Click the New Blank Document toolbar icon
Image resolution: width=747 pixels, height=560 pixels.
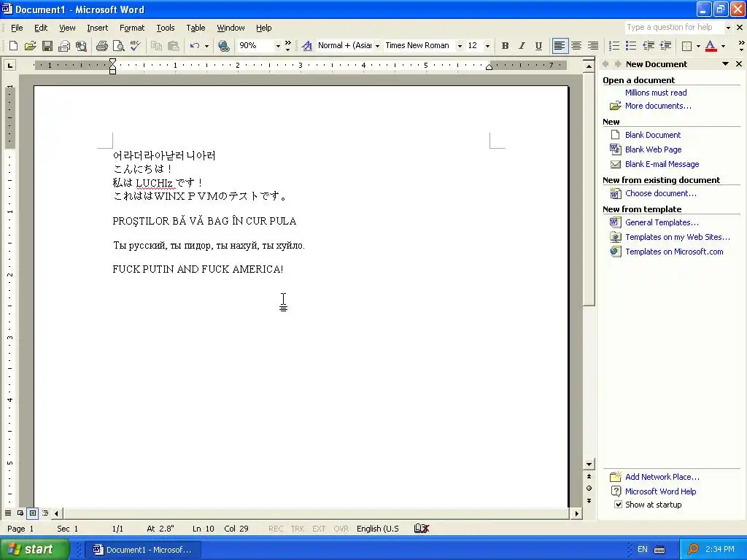point(13,46)
